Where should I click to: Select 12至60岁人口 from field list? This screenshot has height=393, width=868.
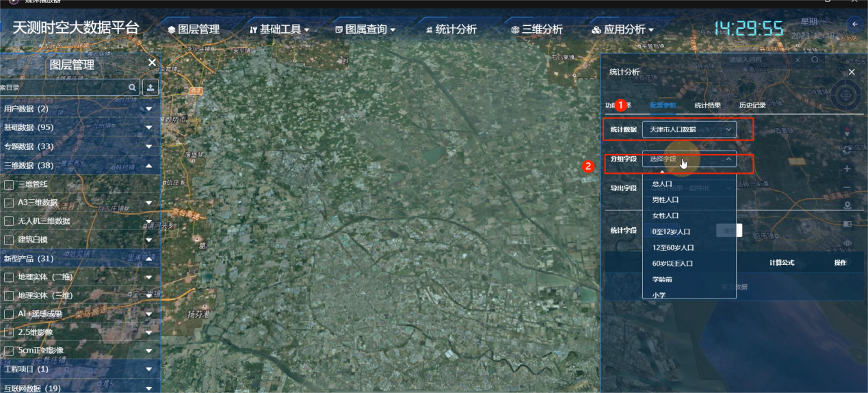click(x=689, y=247)
